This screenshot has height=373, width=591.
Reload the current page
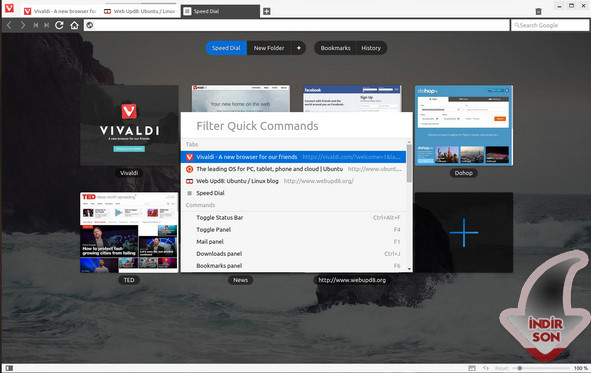pos(59,25)
